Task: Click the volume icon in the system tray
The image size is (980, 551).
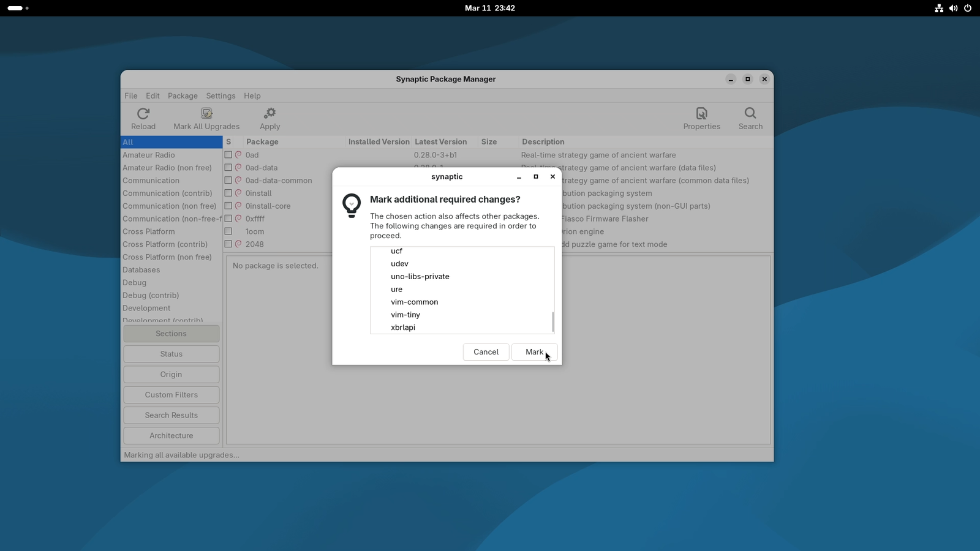Action: pos(953,8)
